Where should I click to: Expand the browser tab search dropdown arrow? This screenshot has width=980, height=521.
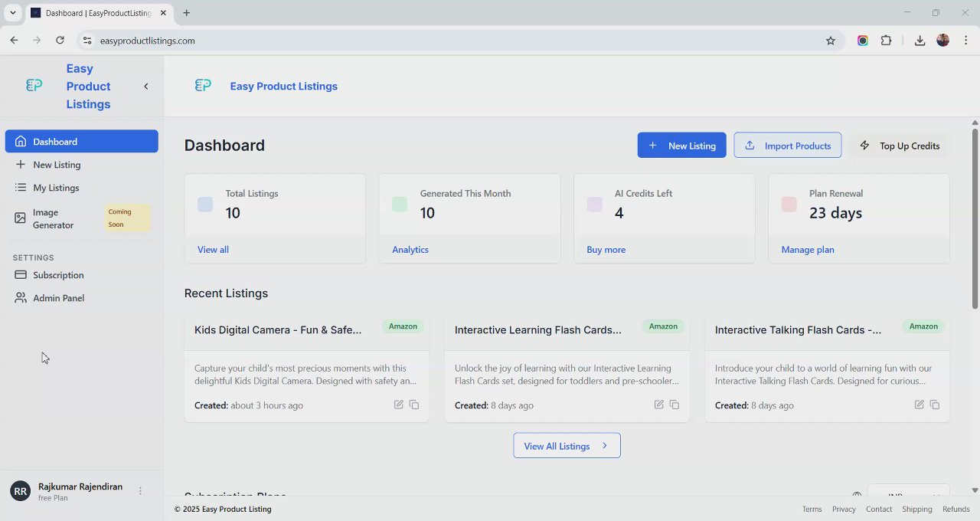coord(13,13)
